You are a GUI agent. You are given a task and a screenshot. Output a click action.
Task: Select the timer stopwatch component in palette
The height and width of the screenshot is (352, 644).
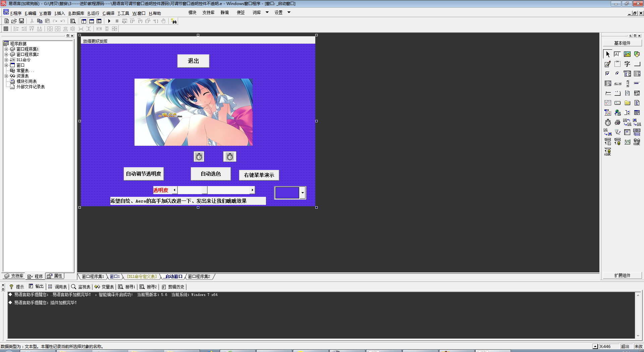click(608, 122)
